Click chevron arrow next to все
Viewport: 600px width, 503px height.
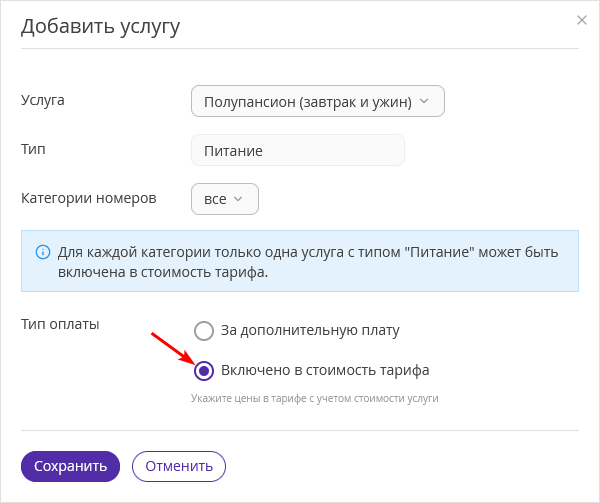click(238, 199)
